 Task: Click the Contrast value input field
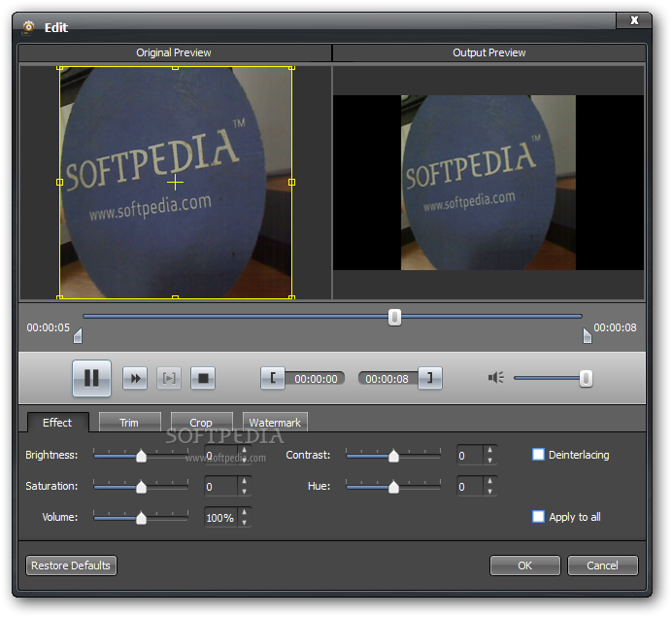click(x=470, y=456)
